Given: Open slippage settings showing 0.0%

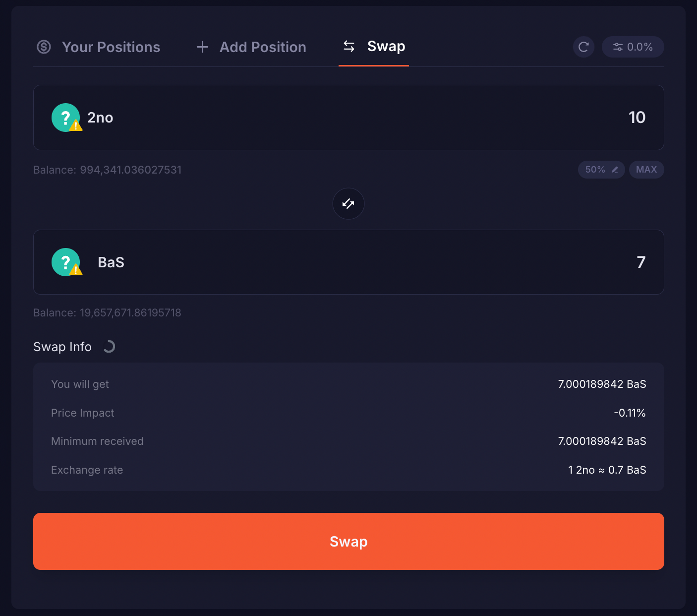Looking at the screenshot, I should click(x=633, y=47).
